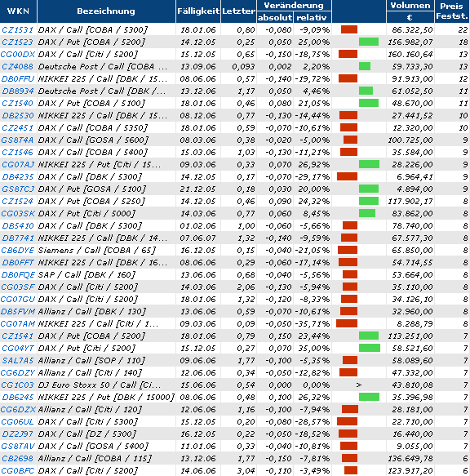Viewport: 470px width, 476px height.
Task: Select 'SAP / Call [DBK / 160]' text
Action: (x=86, y=274)
